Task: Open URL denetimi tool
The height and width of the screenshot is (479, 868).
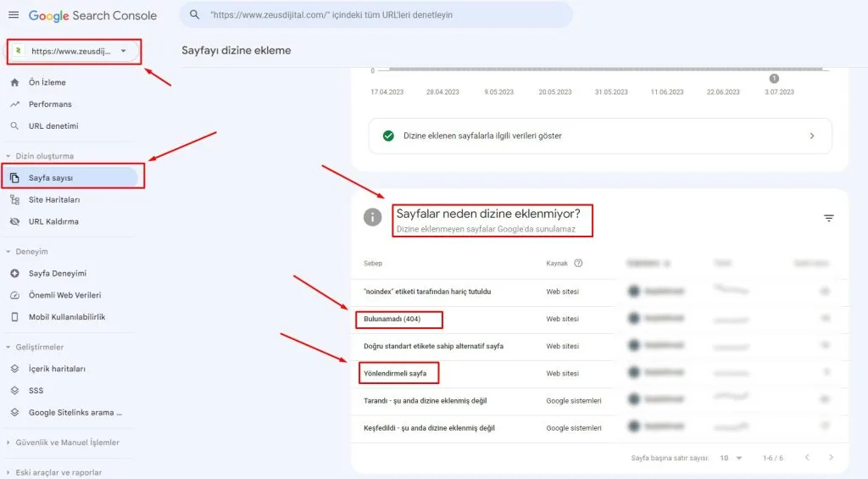Action: pyautogui.click(x=53, y=126)
